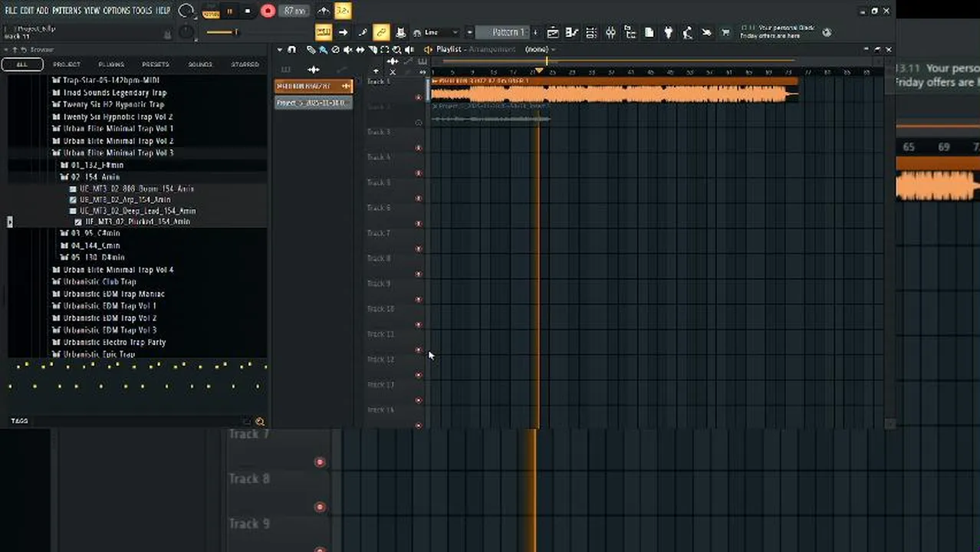Click the globe online news icon
The width and height of the screenshot is (980, 552).
(827, 32)
